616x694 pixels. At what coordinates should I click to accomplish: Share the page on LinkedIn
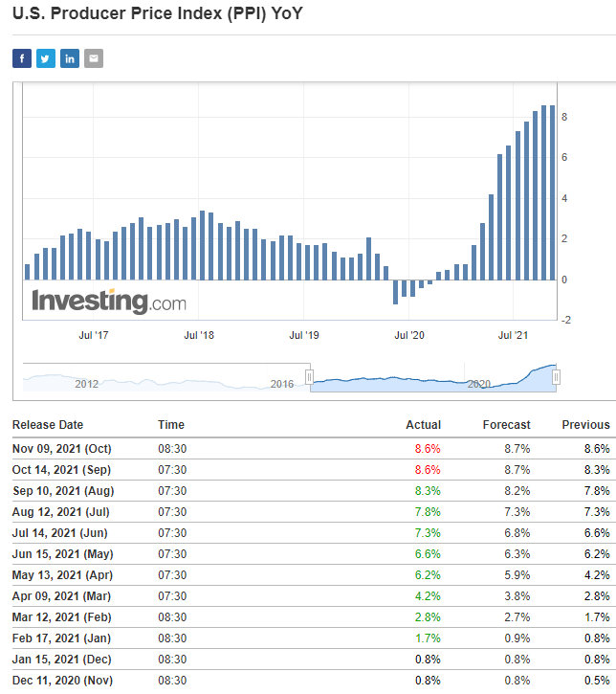(70, 58)
